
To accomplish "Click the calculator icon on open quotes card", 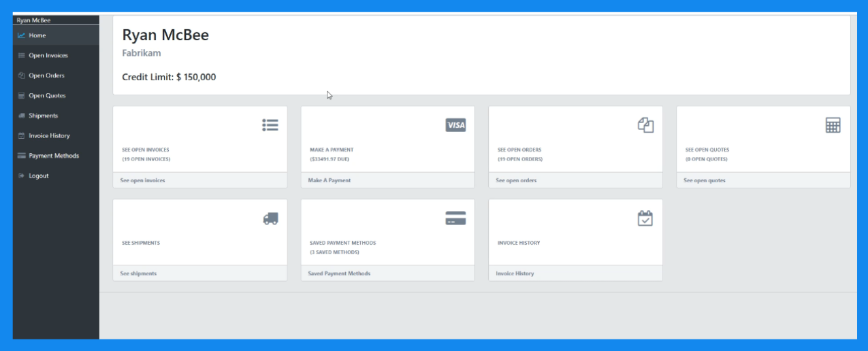I will 833,125.
